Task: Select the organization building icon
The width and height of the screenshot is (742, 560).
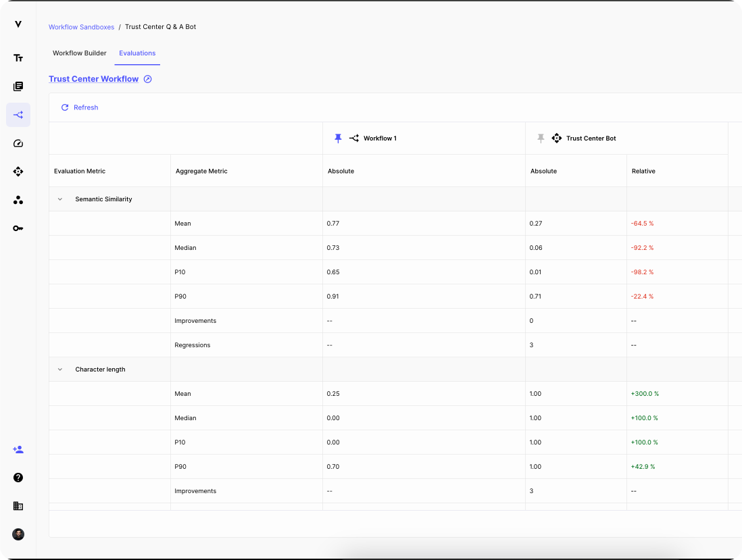Action: click(18, 505)
